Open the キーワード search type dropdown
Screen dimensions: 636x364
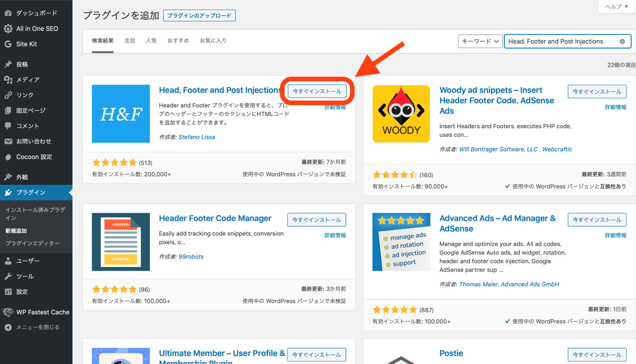480,41
